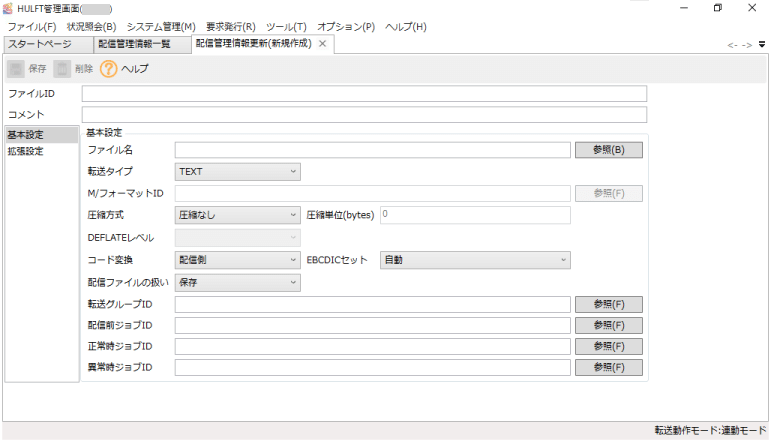Select 基本設定 in the left panel

(x=42, y=135)
